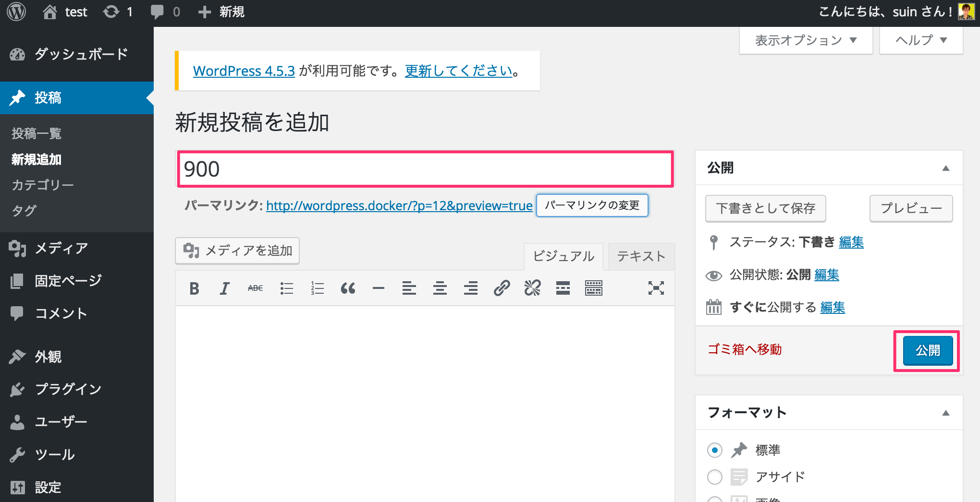Open 固定ページ in the sidebar
Screen dimensions: 980x502
click(77, 281)
